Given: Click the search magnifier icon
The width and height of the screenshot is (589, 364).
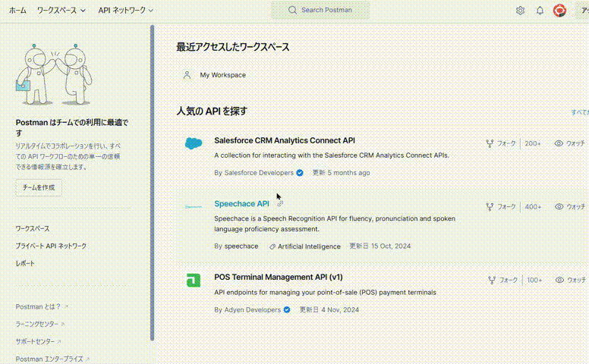Looking at the screenshot, I should [x=292, y=10].
